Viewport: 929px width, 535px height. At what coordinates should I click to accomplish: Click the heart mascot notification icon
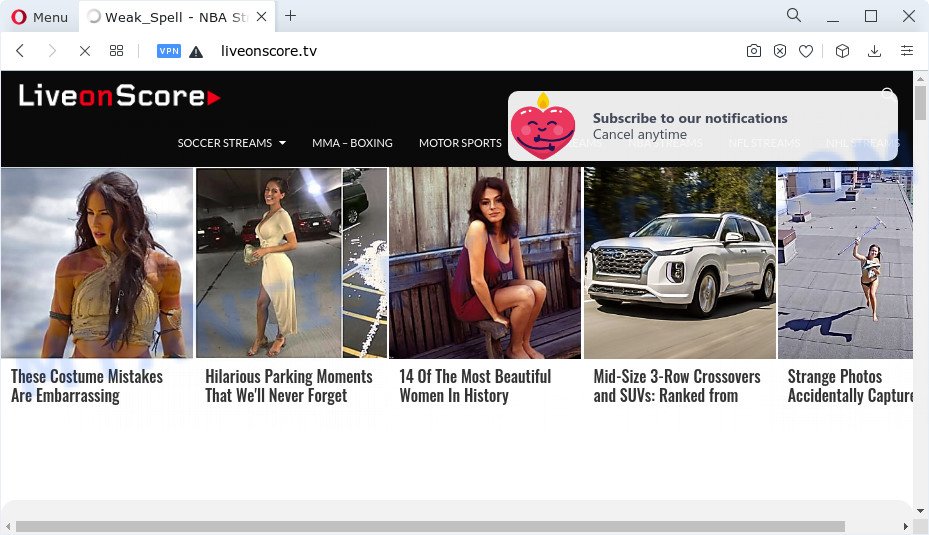543,126
